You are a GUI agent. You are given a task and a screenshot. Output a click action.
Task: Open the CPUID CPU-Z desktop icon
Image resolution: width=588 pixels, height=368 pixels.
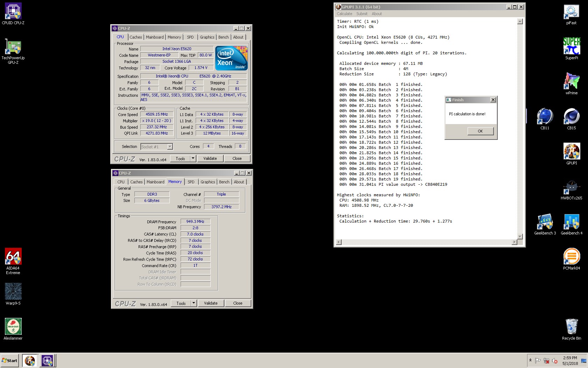13,14
